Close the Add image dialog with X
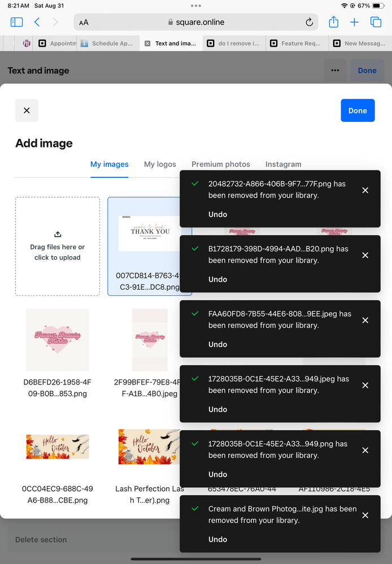This screenshot has width=392, height=564. coord(27,111)
